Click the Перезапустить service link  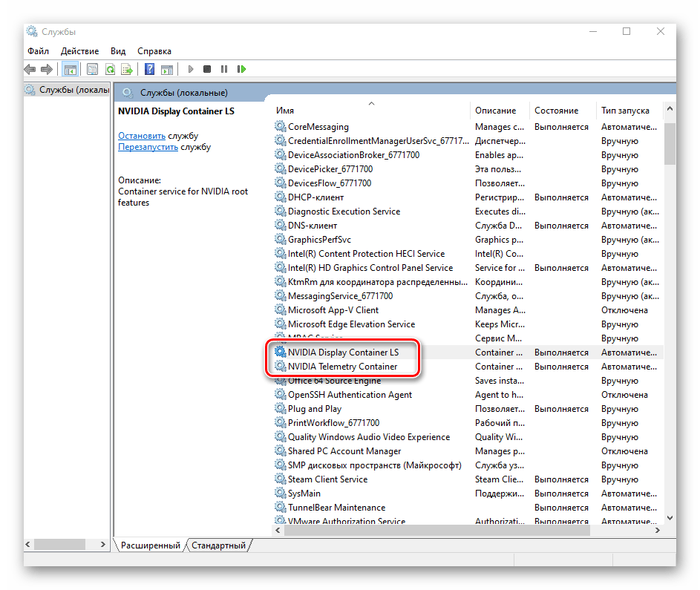[148, 147]
